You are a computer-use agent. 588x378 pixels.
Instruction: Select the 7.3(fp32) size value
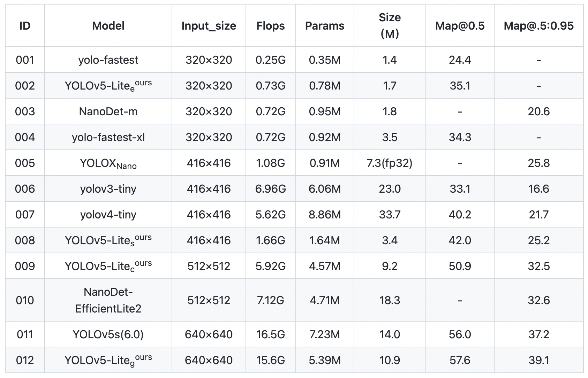(390, 163)
